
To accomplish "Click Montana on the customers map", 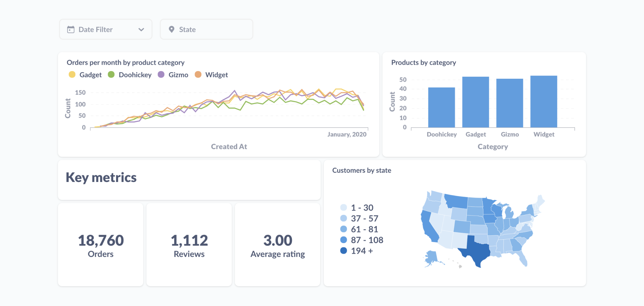I will [x=456, y=201].
